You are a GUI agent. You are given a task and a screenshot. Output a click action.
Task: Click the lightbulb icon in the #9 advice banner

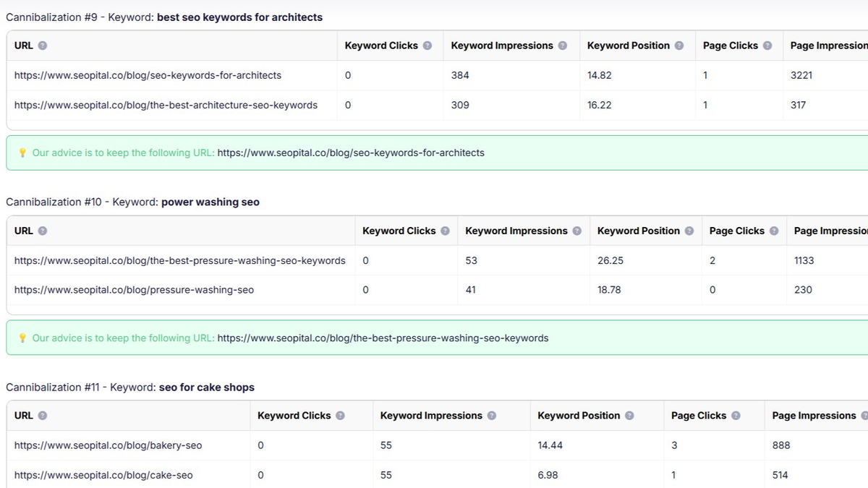(22, 153)
